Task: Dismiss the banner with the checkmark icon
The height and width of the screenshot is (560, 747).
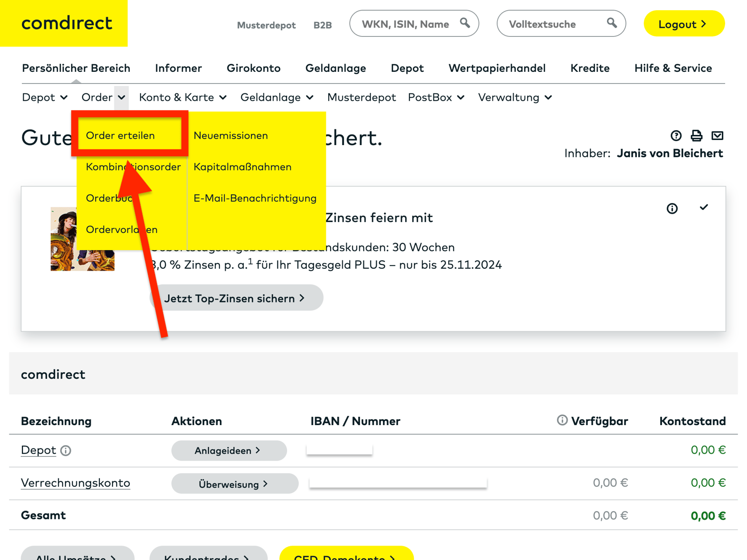Action: (704, 208)
